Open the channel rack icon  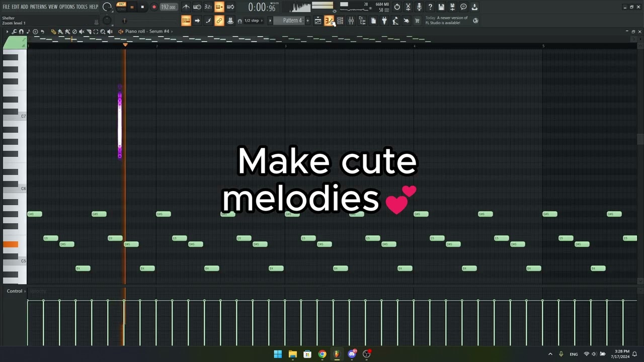click(340, 21)
